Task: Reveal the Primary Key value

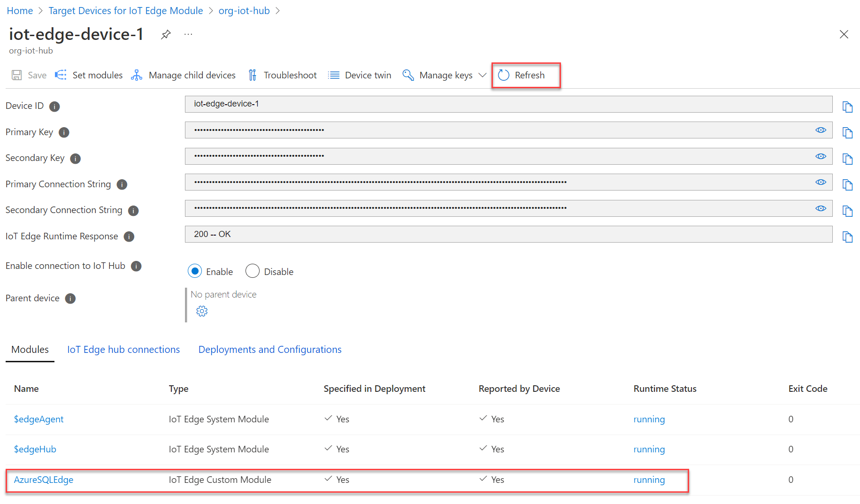Action: point(821,130)
